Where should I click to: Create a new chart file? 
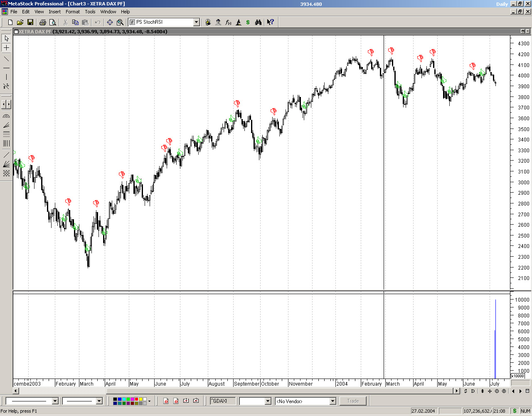10,22
